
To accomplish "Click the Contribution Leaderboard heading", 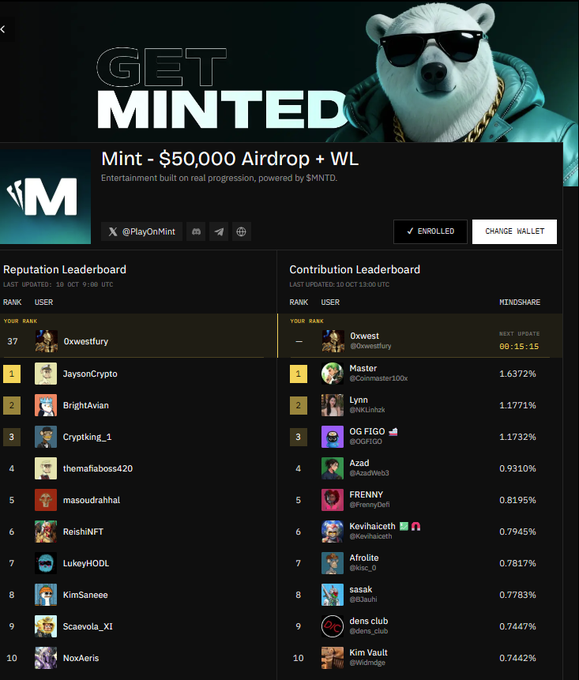I will click(x=355, y=269).
